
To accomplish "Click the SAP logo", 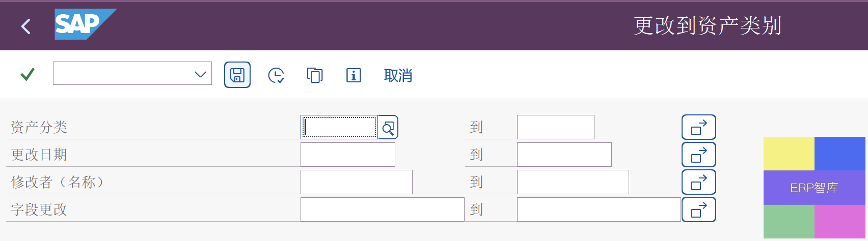I will 85,24.
